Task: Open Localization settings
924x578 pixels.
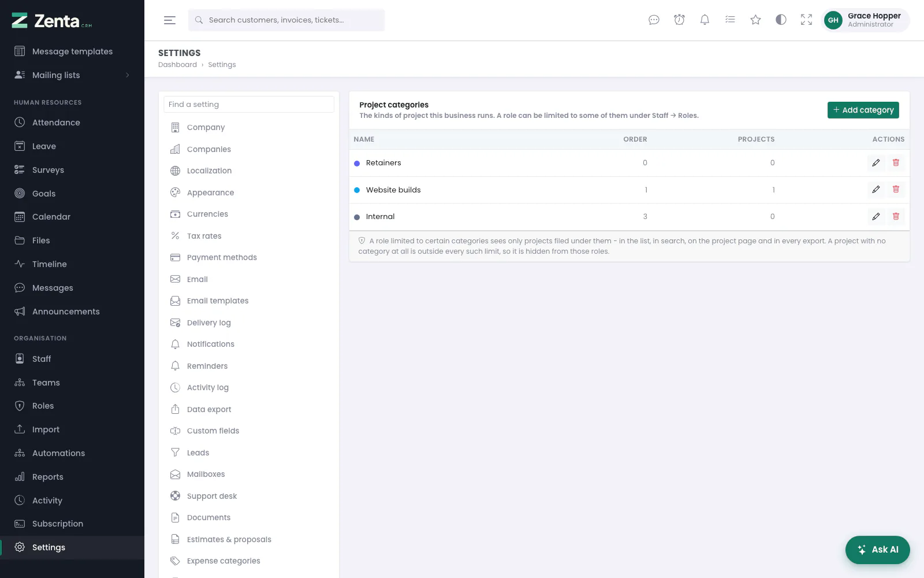Action: 249,171
